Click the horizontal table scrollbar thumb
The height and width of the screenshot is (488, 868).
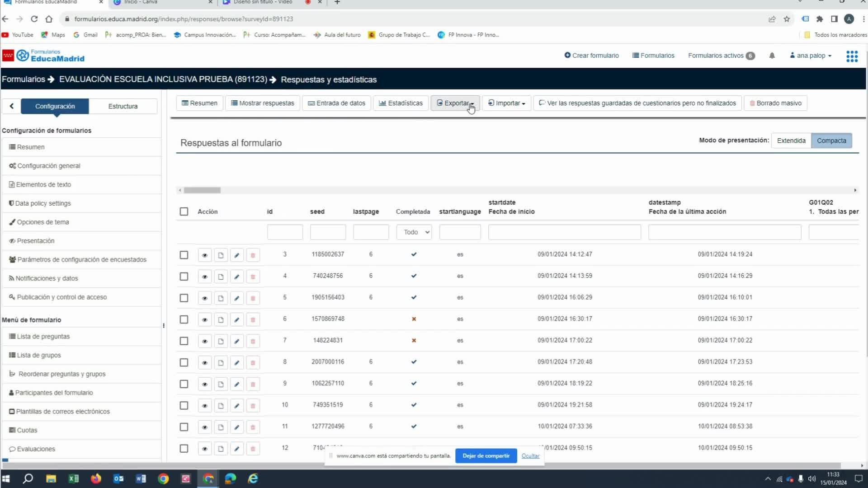point(202,190)
